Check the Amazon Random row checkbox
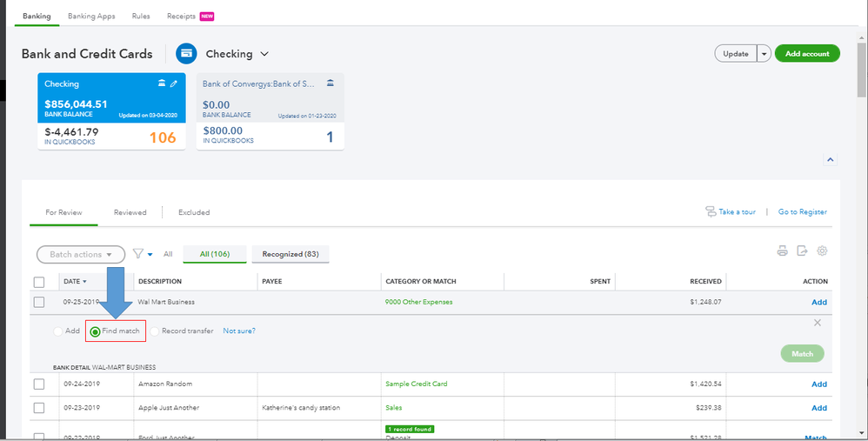868x441 pixels. (39, 384)
